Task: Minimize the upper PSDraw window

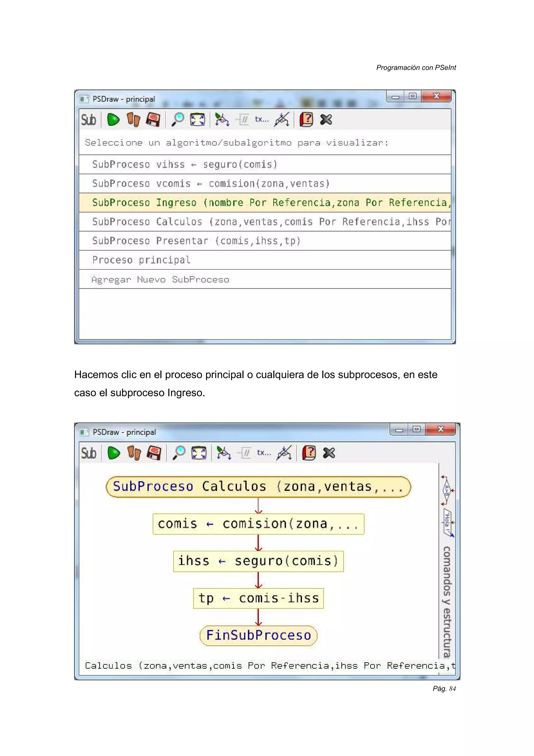Action: (x=396, y=97)
